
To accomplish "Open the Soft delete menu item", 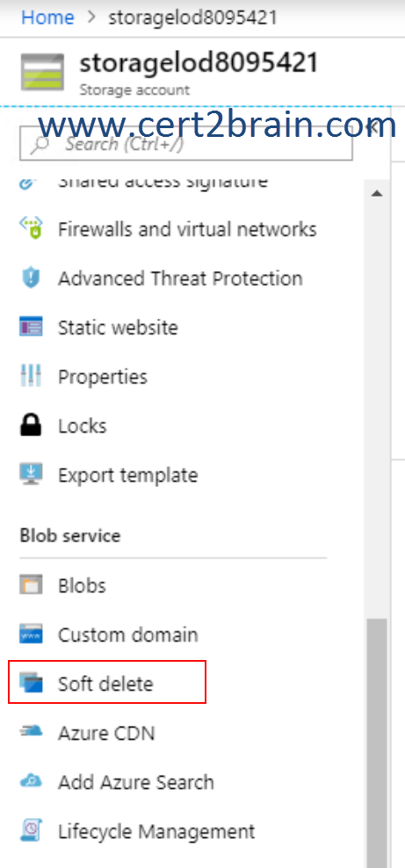I will click(107, 682).
